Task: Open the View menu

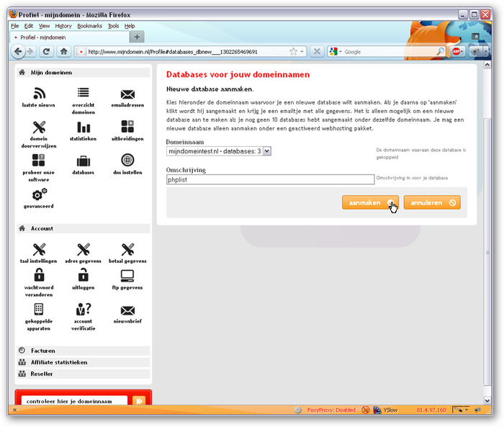Action: coord(44,26)
